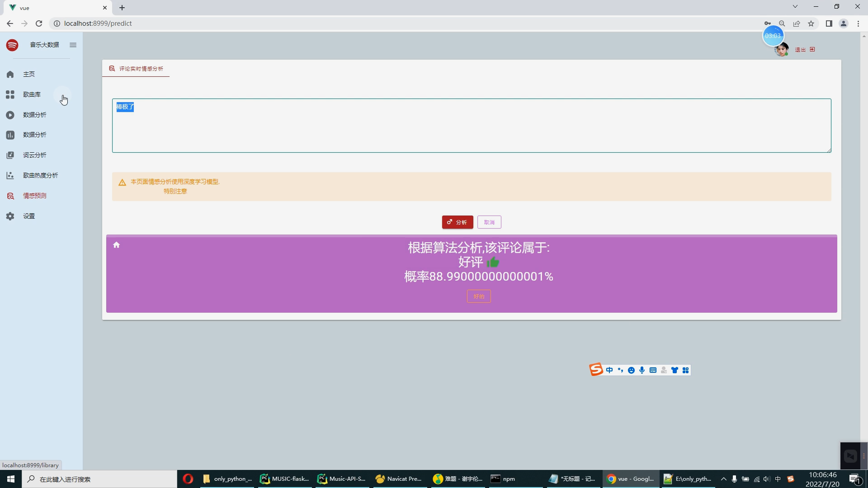
Task: Click the scatter chart icon beside 歌曲热度分析
Action: click(x=10, y=175)
